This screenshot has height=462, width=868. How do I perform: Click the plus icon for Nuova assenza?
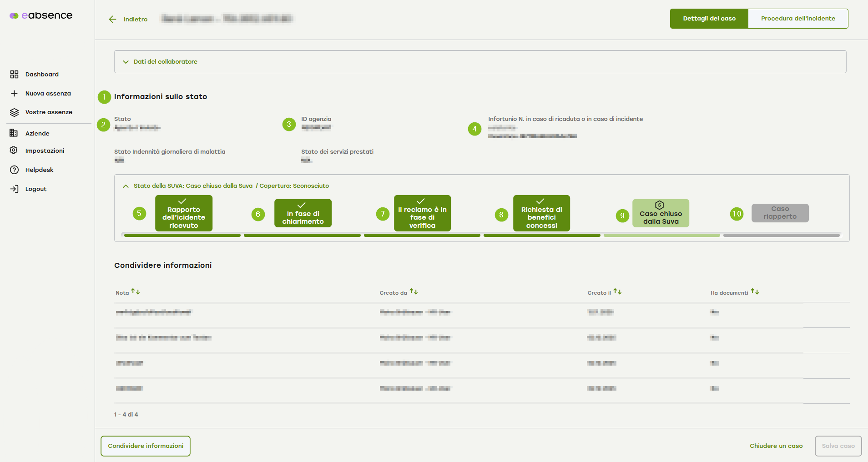pos(14,94)
